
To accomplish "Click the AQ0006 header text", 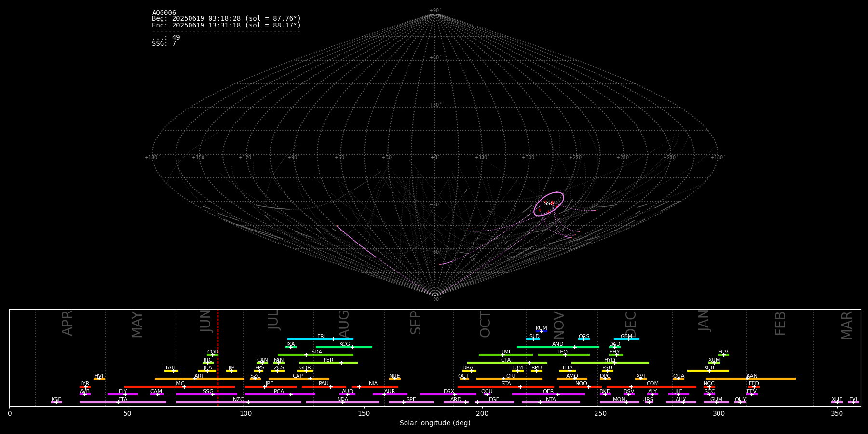I will click(164, 13).
